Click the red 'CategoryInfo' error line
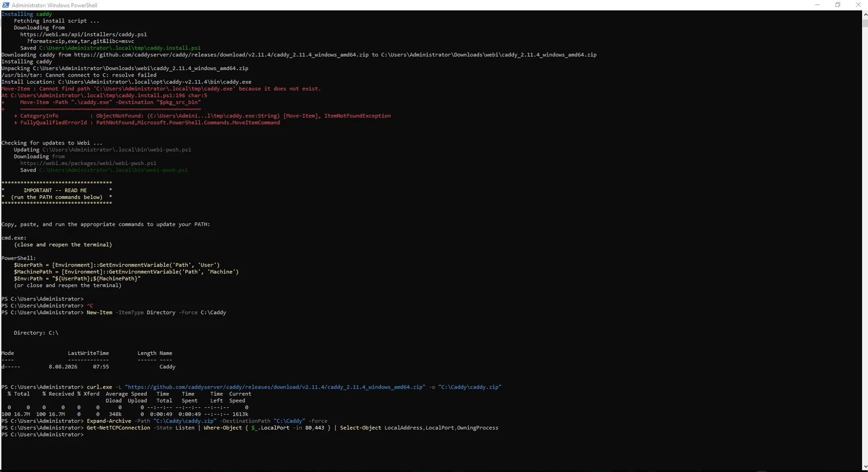868x472 pixels. click(202, 116)
